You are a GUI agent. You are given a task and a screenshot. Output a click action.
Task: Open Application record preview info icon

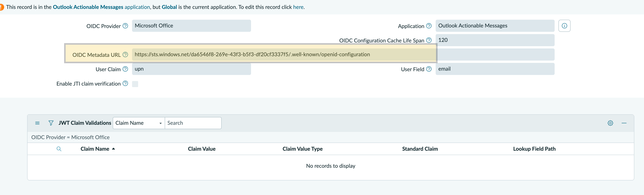pyautogui.click(x=564, y=26)
